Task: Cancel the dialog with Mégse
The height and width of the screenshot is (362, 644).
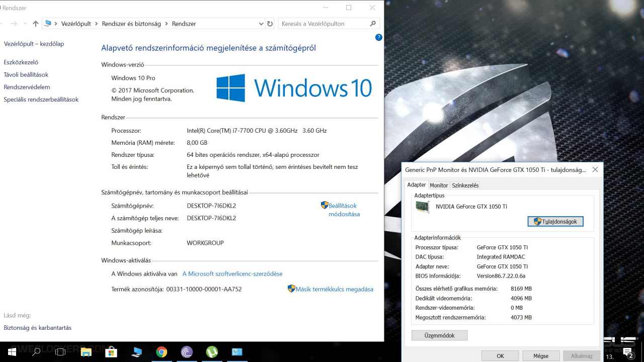Action: pyautogui.click(x=541, y=356)
